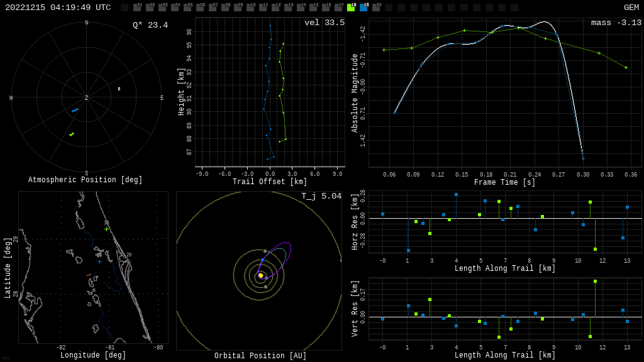Select the station 20 indicator box
The height and width of the screenshot is (362, 644).
(376, 8)
